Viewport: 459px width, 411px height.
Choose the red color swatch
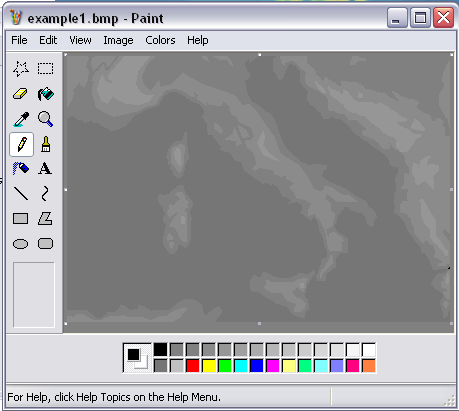(x=192, y=366)
